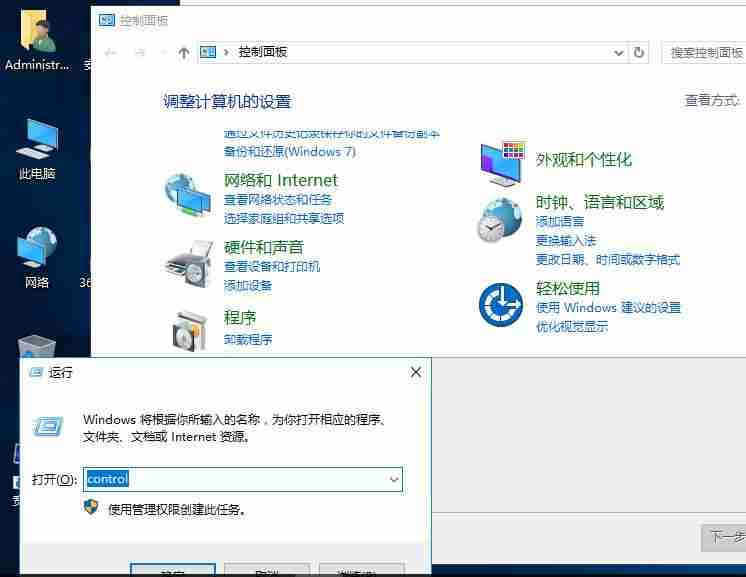Close the 运行 dialog
Screen dimensions: 746x577
pyautogui.click(x=416, y=372)
